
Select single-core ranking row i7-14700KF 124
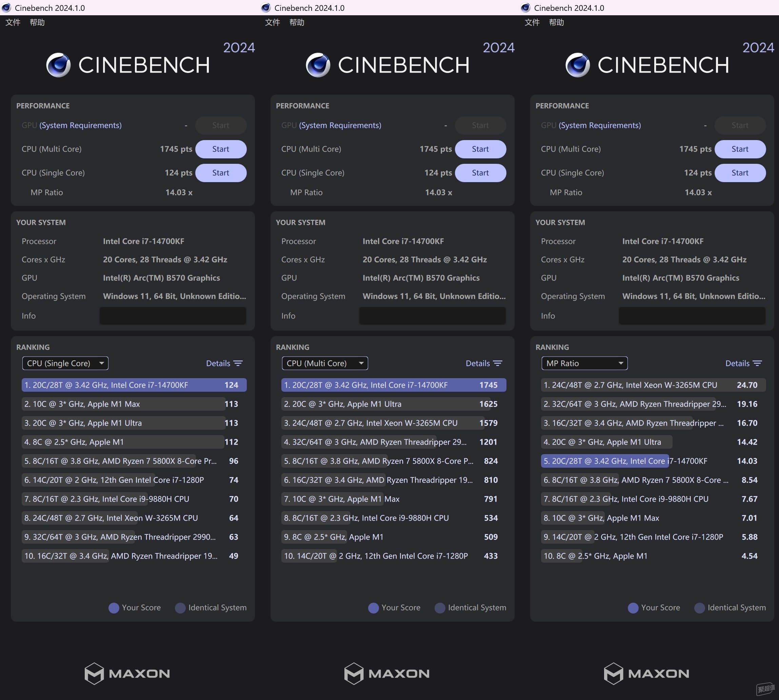134,385
